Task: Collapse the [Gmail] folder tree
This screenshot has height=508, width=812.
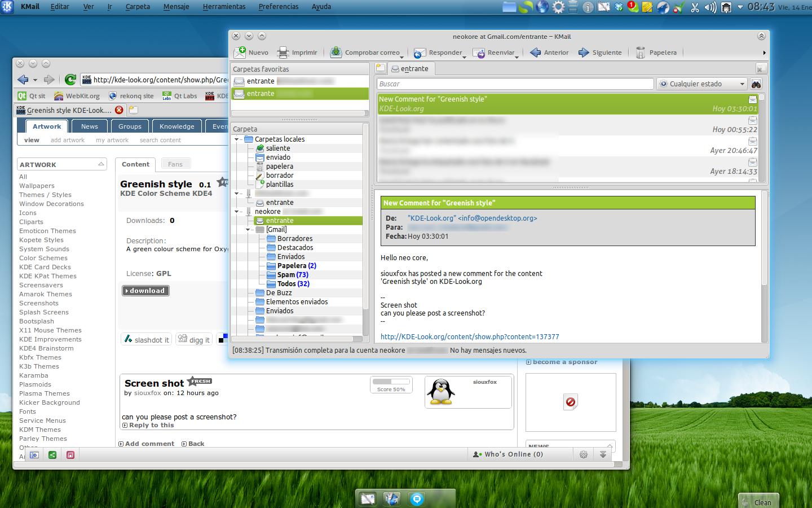Action: point(248,230)
